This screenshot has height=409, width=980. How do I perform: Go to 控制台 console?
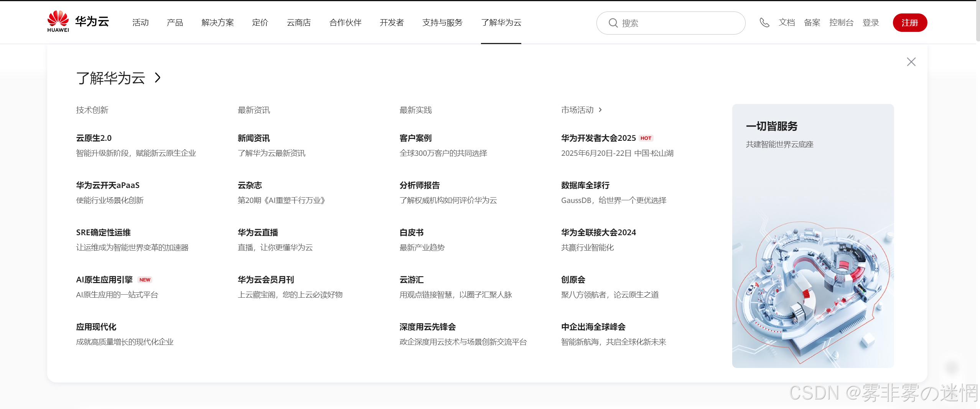pyautogui.click(x=841, y=23)
